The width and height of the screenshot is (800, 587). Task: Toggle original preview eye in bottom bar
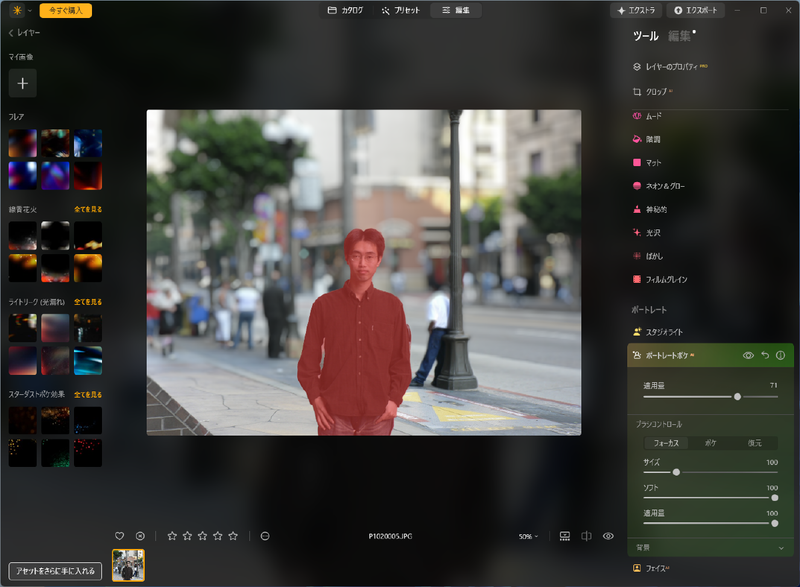pyautogui.click(x=608, y=536)
